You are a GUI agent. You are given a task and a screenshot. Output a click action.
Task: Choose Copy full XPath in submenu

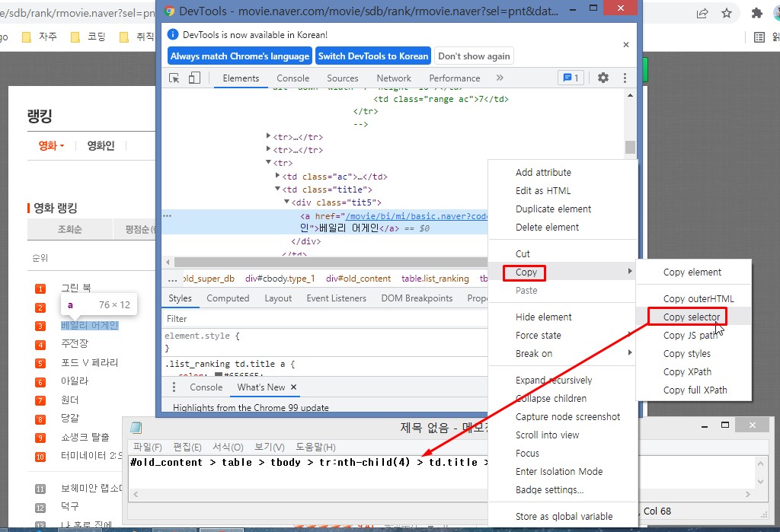click(695, 390)
